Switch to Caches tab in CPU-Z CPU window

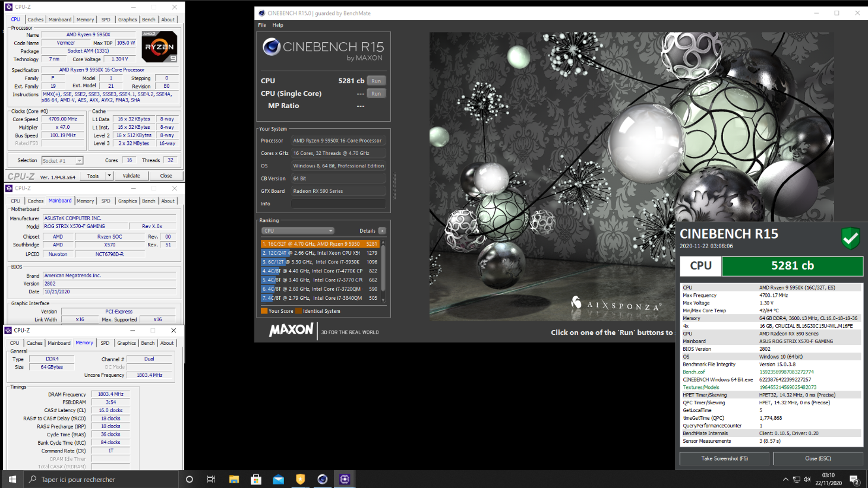[x=36, y=20]
